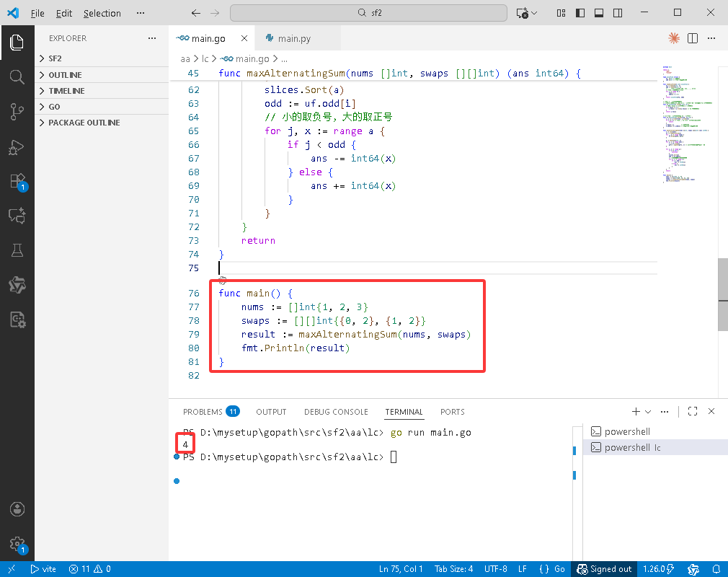728x577 pixels.
Task: Split the editor right
Action: pyautogui.click(x=692, y=38)
